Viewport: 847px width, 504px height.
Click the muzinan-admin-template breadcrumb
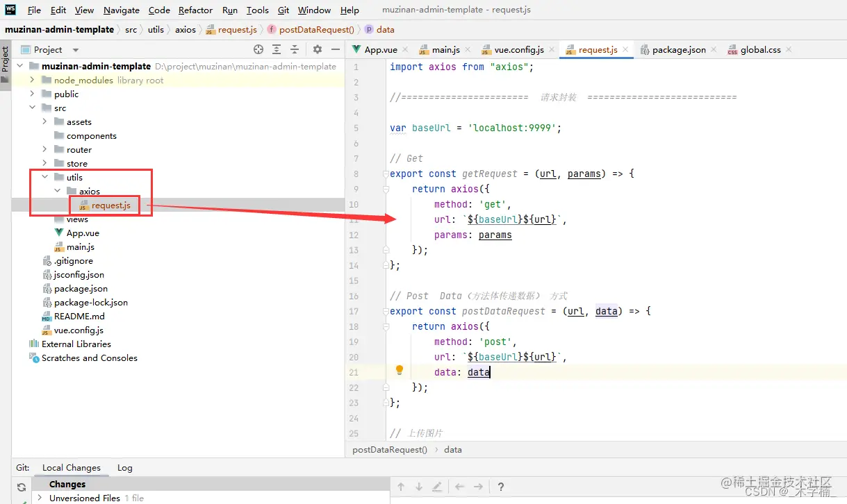[59, 29]
